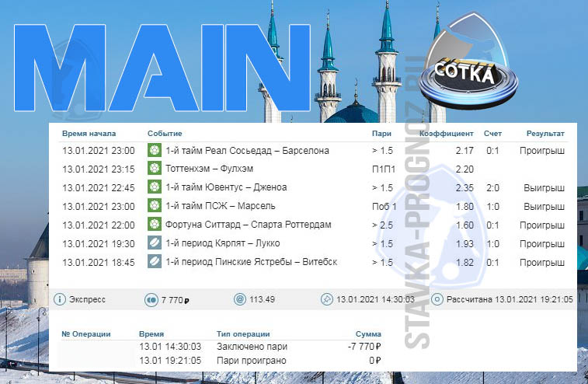Click the coefficient 1.82
Image resolution: width=588 pixels, height=384 pixels.
coord(464,263)
